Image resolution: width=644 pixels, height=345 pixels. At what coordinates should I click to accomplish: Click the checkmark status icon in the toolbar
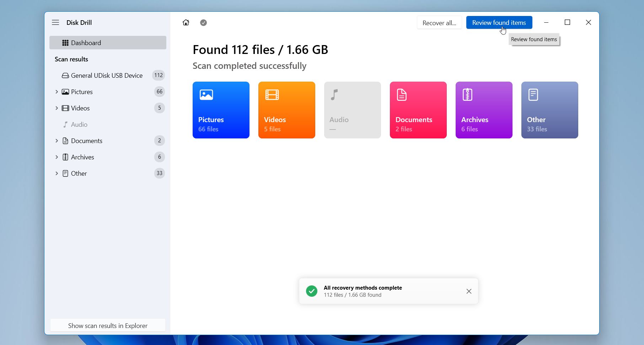pyautogui.click(x=203, y=23)
